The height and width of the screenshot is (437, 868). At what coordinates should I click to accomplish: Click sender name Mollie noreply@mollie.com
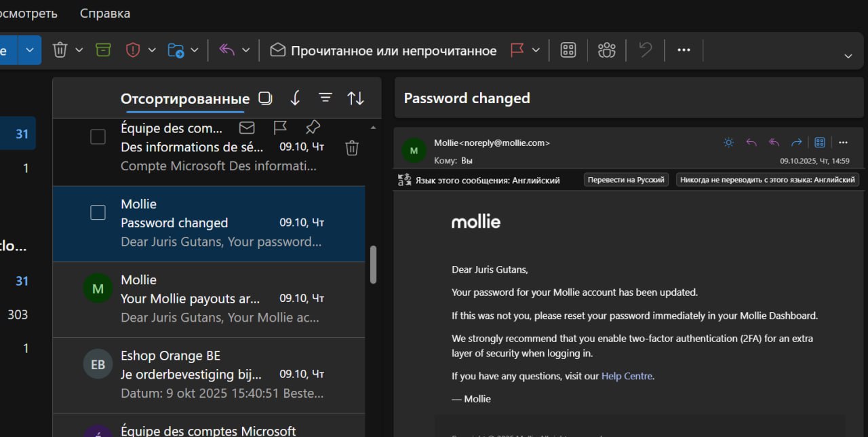pyautogui.click(x=492, y=142)
